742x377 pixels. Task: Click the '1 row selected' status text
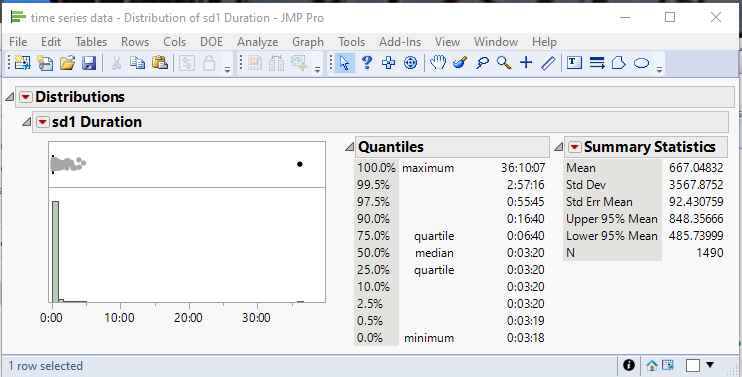click(45, 366)
